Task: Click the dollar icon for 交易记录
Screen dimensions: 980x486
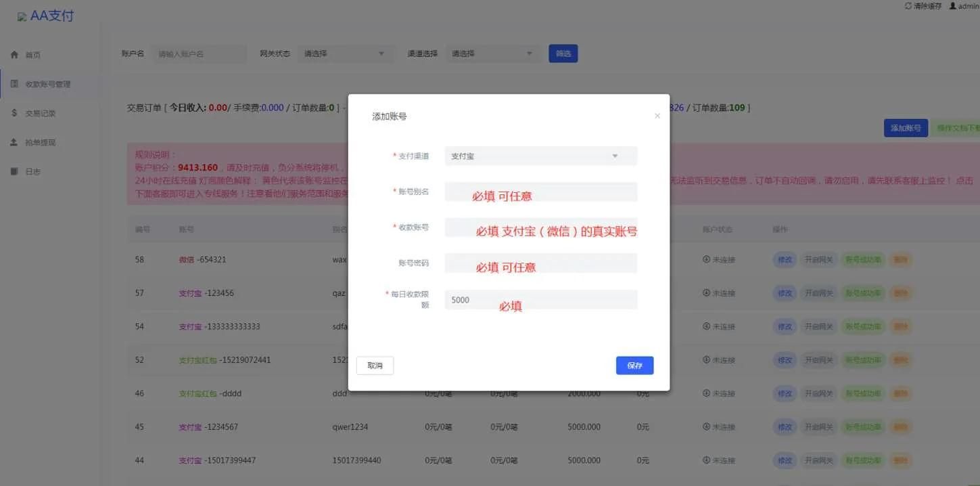Action: (14, 113)
